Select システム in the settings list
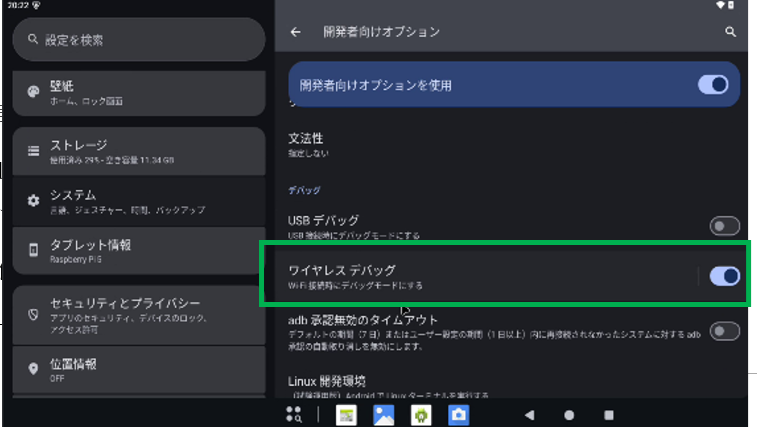The width and height of the screenshot is (757, 427). click(138, 200)
